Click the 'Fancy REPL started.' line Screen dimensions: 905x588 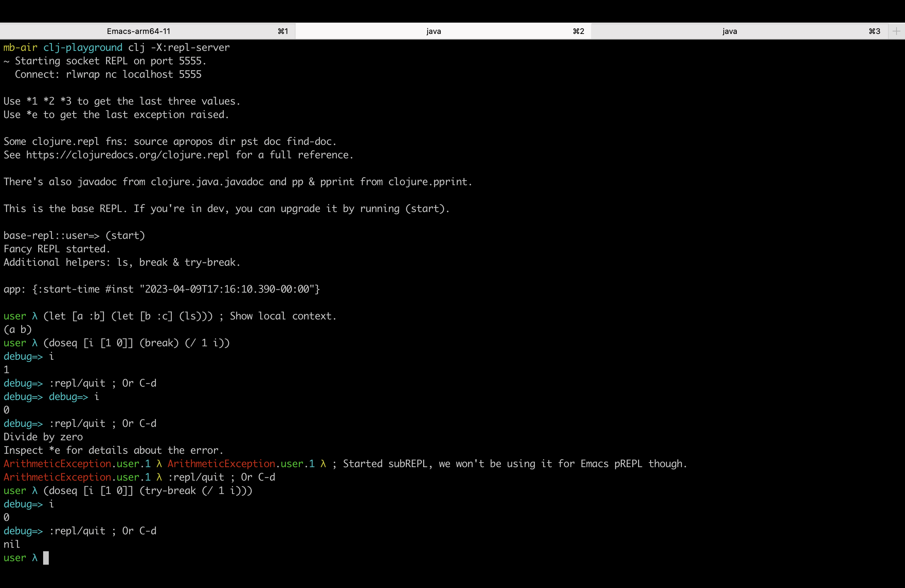[x=57, y=249]
